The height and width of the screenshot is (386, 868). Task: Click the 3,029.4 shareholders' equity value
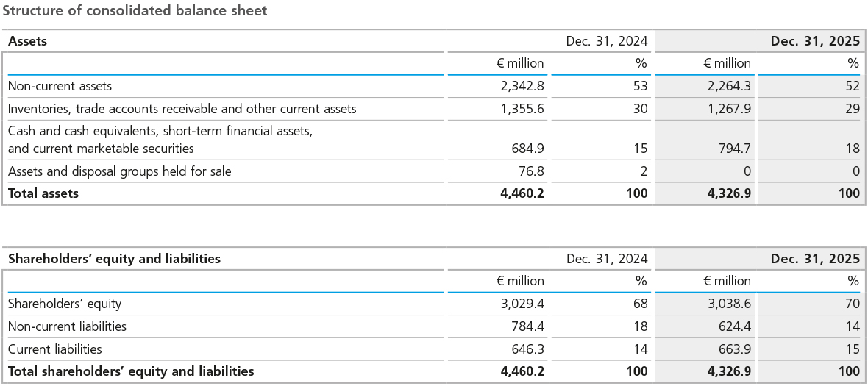click(x=522, y=303)
